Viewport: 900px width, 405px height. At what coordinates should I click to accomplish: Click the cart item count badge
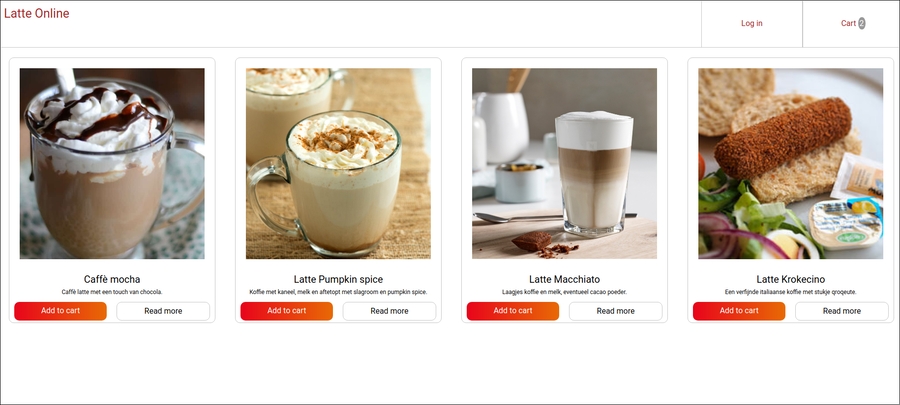tap(862, 24)
